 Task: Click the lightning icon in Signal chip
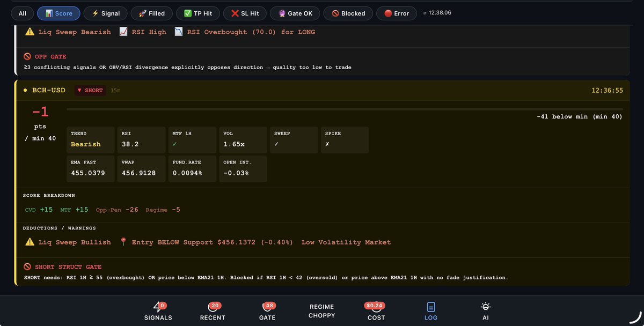[95, 13]
